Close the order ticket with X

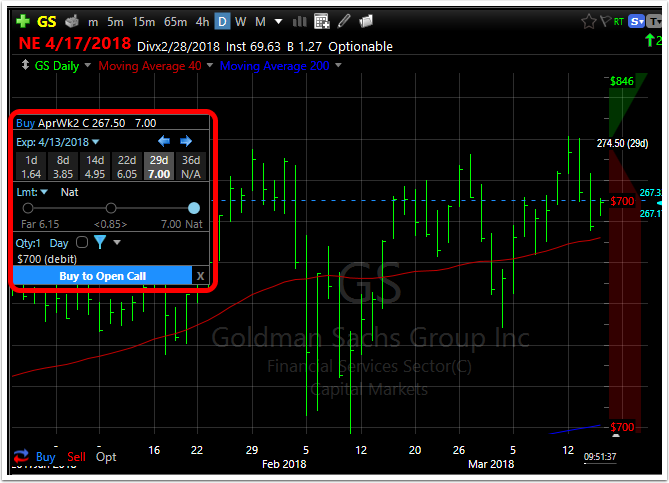200,276
